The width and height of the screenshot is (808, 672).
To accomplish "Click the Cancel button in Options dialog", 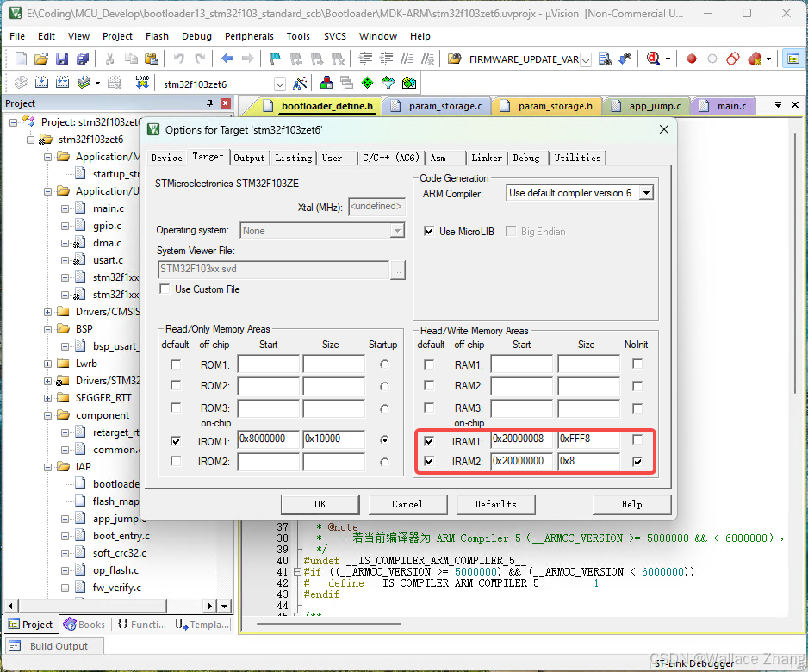I will (x=407, y=504).
